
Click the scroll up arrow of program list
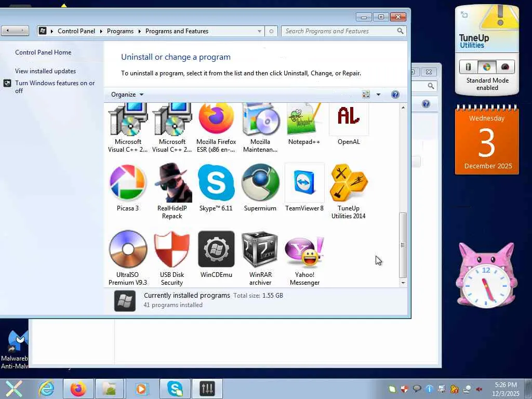pyautogui.click(x=403, y=108)
